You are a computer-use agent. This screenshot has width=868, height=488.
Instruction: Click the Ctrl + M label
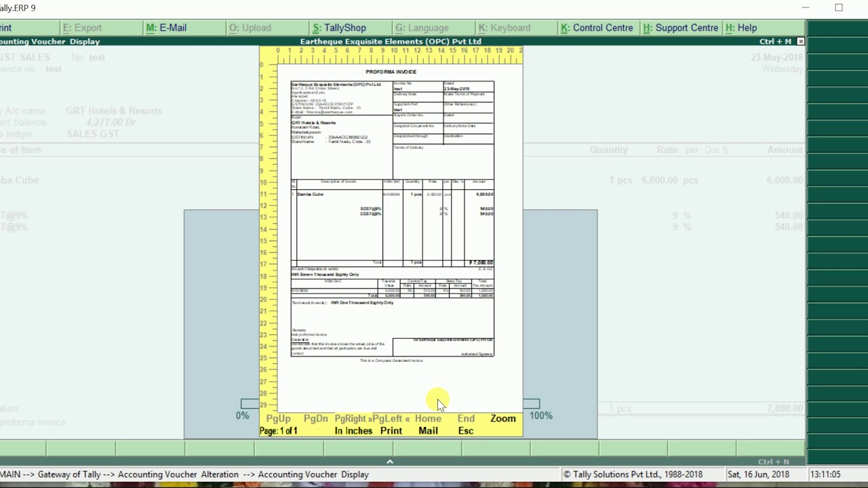(775, 41)
